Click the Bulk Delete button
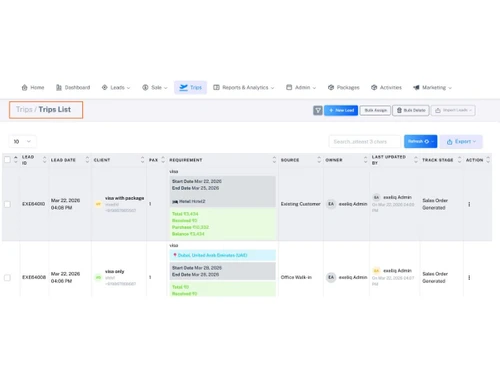The image size is (500, 375). [411, 110]
